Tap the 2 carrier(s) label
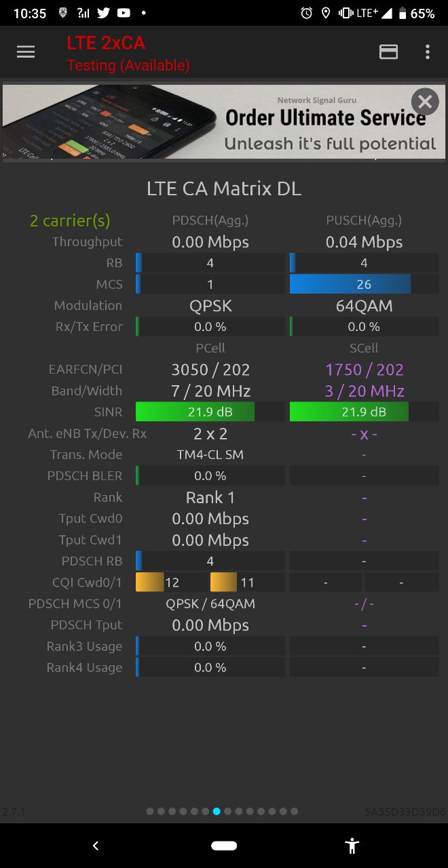The width and height of the screenshot is (448, 868). point(70,220)
